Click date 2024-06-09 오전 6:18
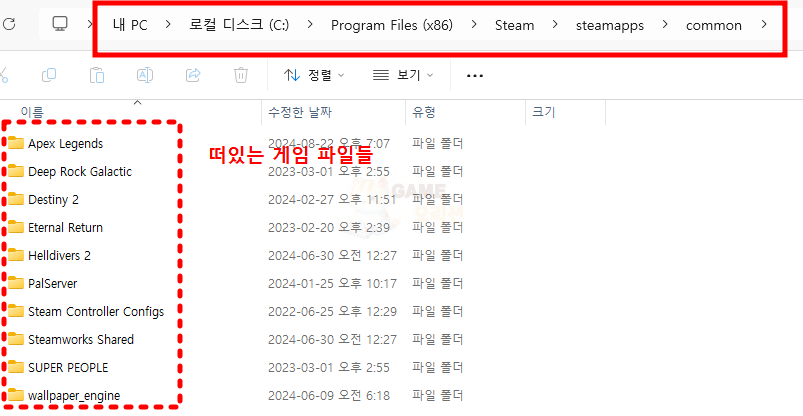The height and width of the screenshot is (416, 803). tap(329, 396)
